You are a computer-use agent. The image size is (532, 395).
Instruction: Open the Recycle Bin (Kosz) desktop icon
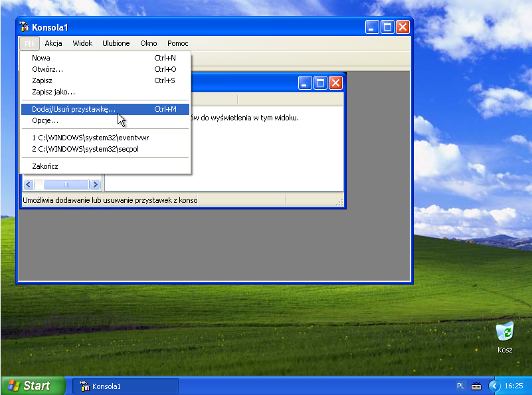tap(504, 332)
